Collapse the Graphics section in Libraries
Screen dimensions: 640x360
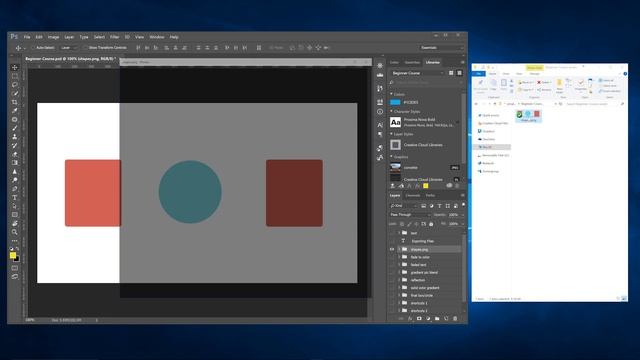[x=391, y=156]
